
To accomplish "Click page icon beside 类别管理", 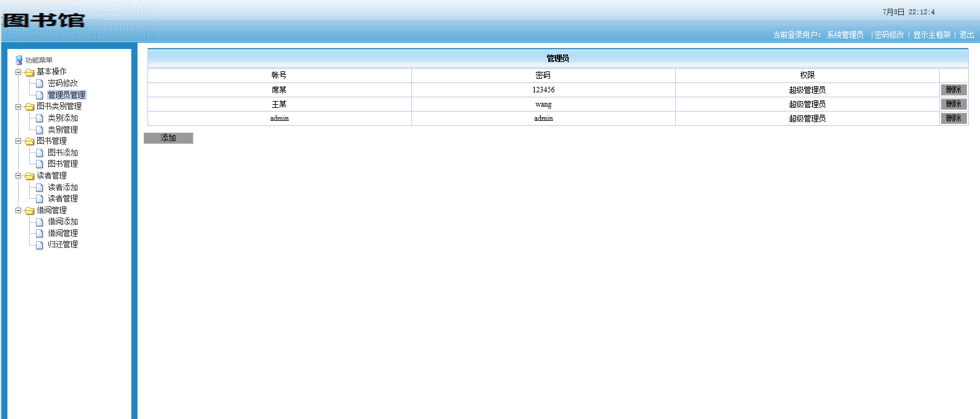I will pos(40,130).
